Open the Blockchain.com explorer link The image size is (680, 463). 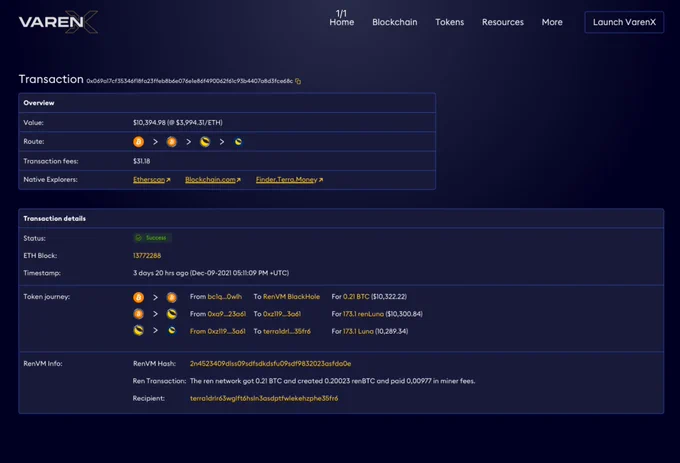[x=213, y=179]
